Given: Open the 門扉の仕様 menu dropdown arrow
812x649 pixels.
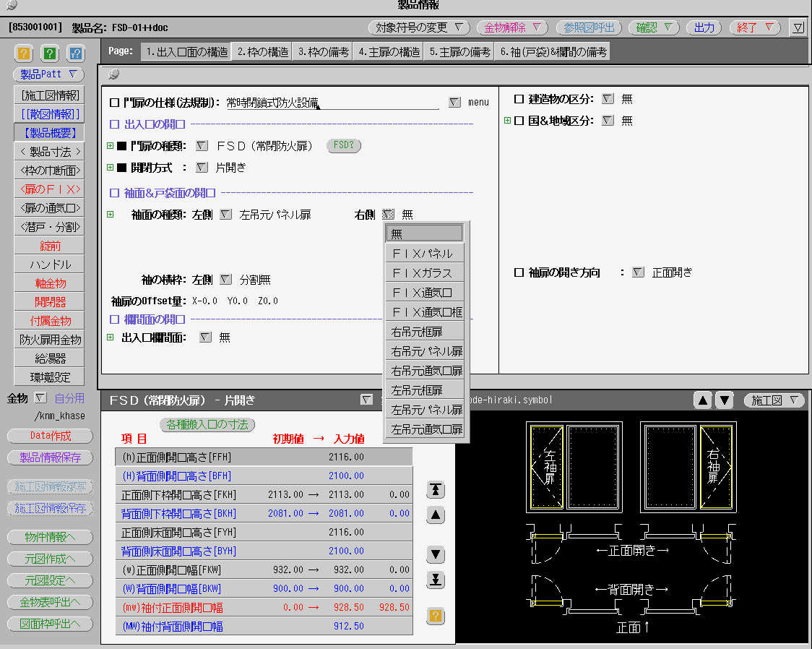Looking at the screenshot, I should pyautogui.click(x=454, y=102).
